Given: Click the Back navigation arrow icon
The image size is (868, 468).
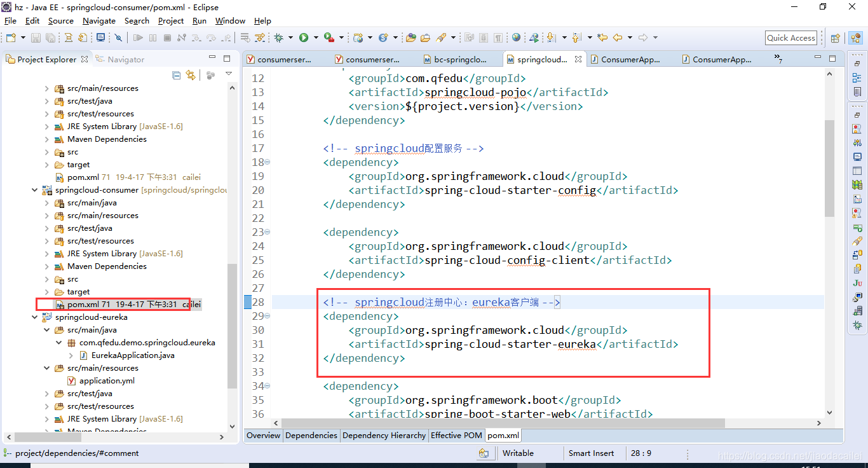Looking at the screenshot, I should [617, 38].
